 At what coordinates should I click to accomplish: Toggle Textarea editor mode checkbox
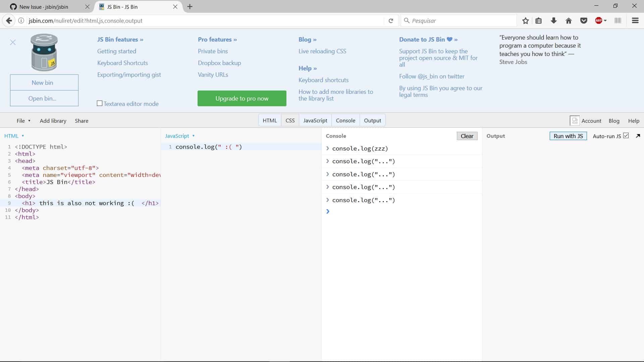tap(100, 103)
